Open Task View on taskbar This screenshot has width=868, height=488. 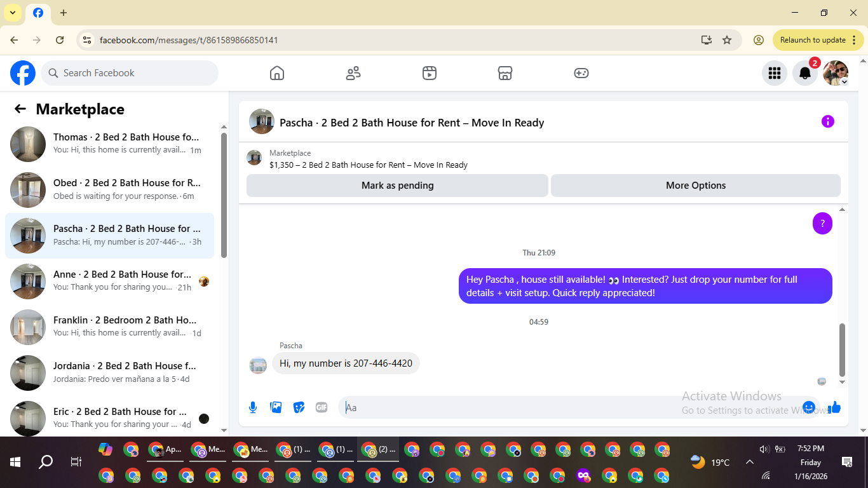pyautogui.click(x=76, y=463)
